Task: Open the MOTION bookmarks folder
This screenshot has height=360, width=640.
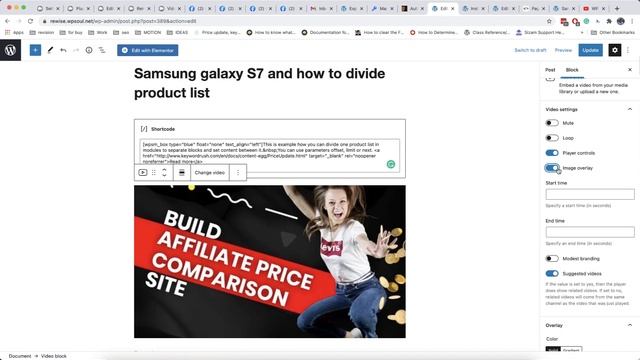Action: tap(148, 32)
